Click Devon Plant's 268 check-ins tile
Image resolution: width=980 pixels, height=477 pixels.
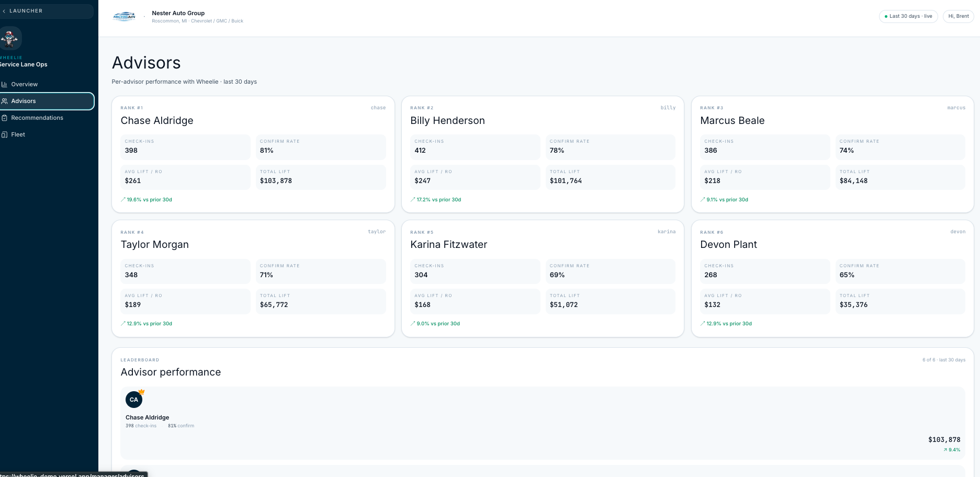pos(765,271)
